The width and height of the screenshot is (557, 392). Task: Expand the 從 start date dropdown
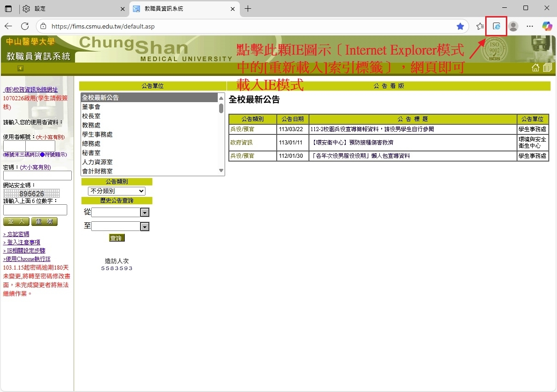tap(145, 213)
